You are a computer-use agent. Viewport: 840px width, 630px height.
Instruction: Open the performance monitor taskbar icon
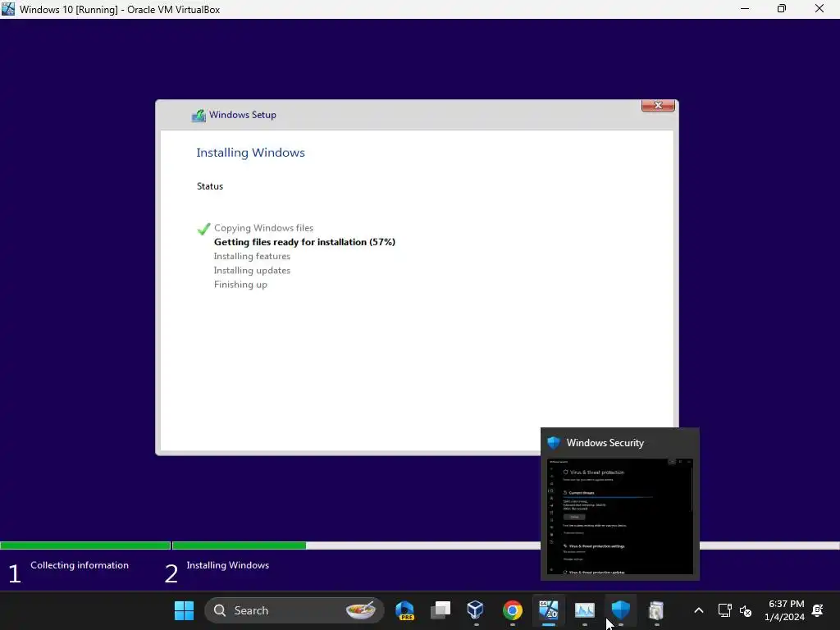(x=584, y=610)
